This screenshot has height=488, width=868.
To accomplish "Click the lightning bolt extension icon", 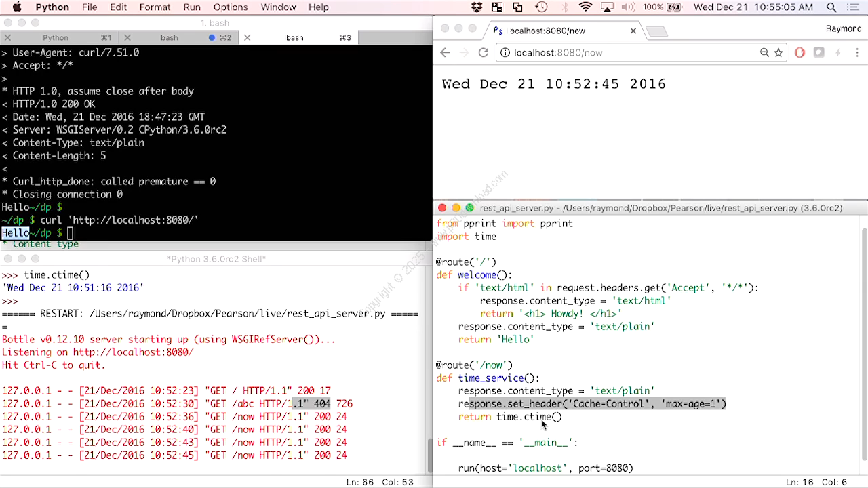I will pyautogui.click(x=837, y=52).
